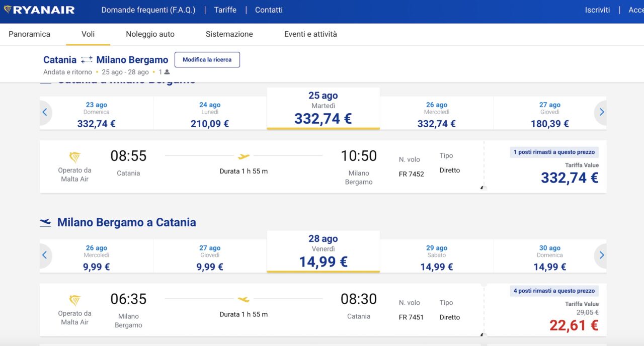The width and height of the screenshot is (644, 346).
Task: Click the 08:30 arrival time
Action: [x=359, y=299]
